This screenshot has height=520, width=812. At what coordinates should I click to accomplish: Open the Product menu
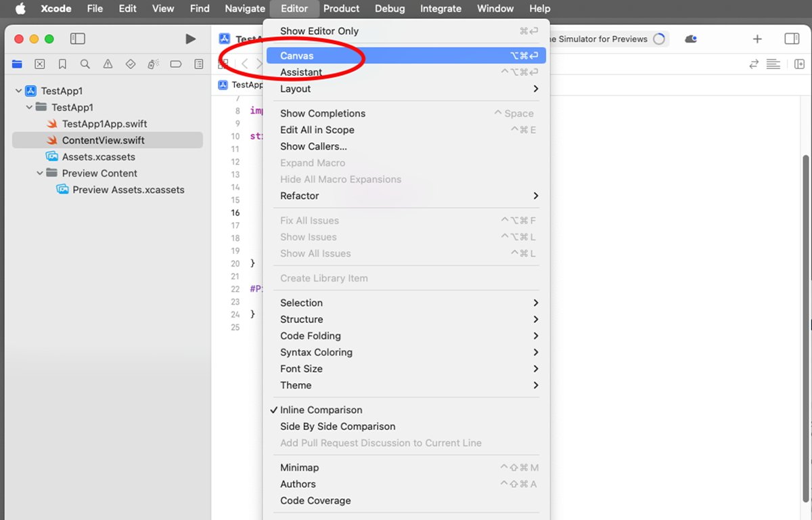click(x=341, y=9)
